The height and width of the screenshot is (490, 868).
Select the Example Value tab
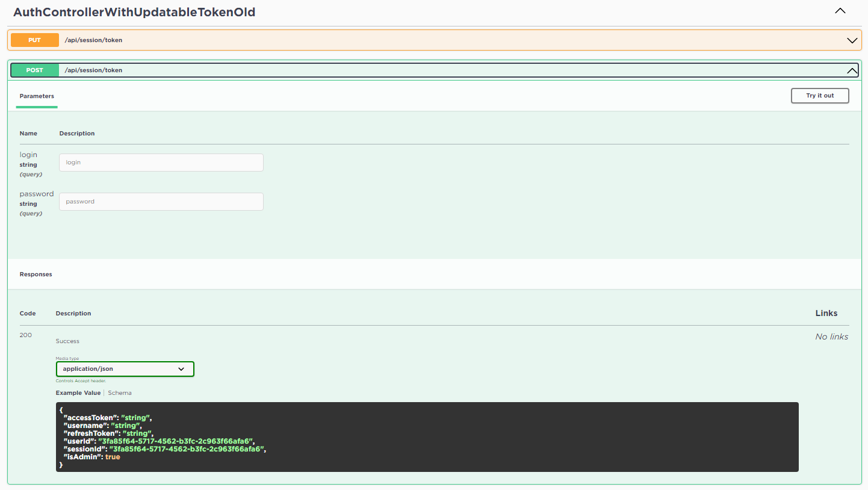(78, 393)
